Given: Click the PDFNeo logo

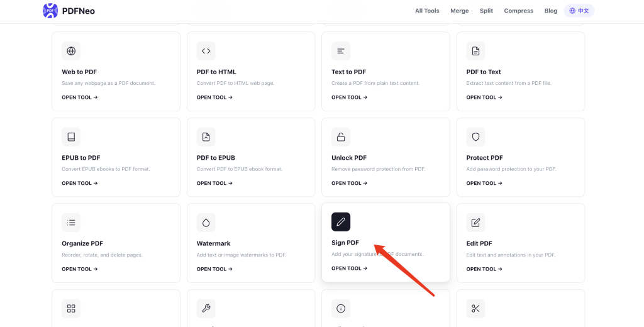Looking at the screenshot, I should [69, 11].
